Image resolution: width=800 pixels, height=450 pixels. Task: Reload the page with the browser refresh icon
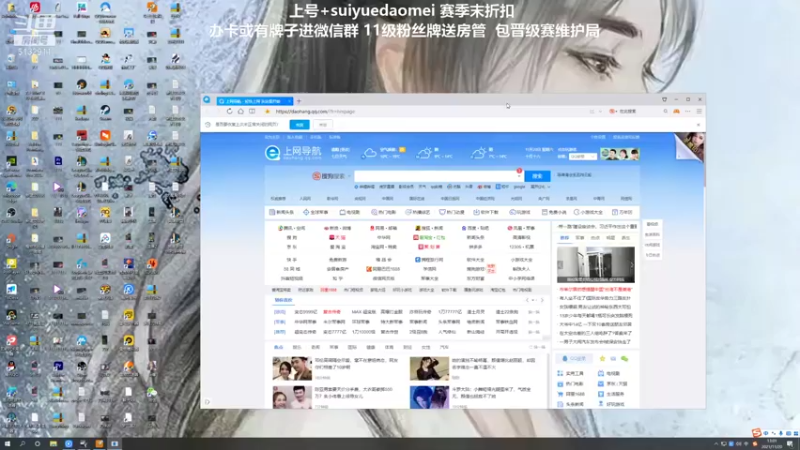pyautogui.click(x=230, y=111)
